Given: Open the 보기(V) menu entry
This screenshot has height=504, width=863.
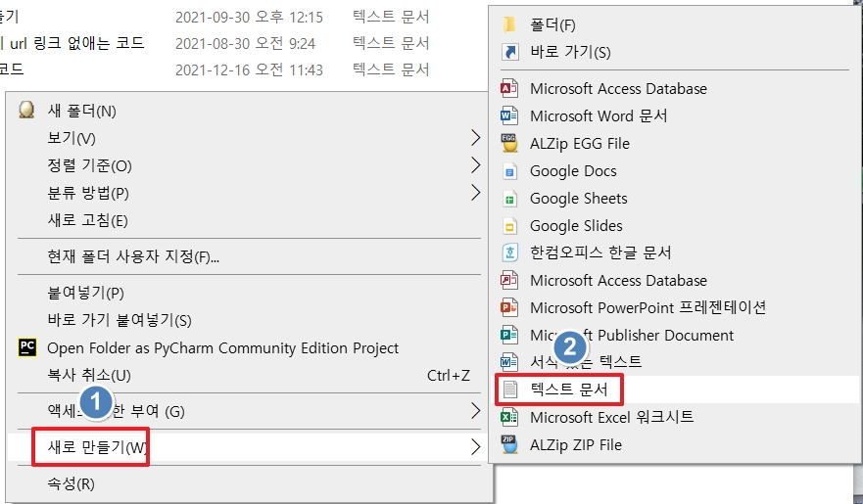Looking at the screenshot, I should 71,138.
